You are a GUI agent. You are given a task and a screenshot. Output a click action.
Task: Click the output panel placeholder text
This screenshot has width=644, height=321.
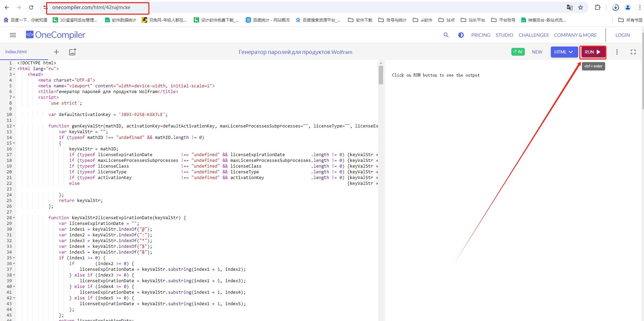coord(435,75)
